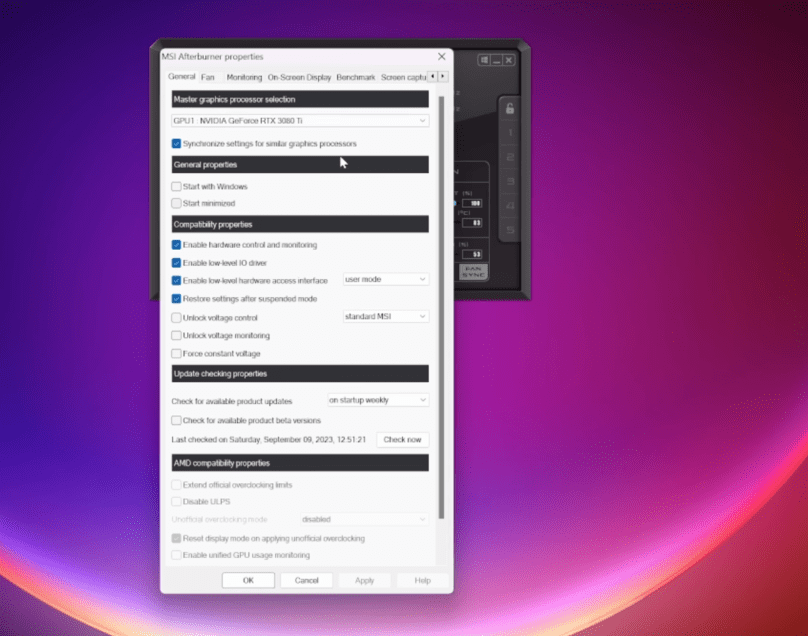
Task: Open the On-Screen Display tab
Action: point(300,77)
